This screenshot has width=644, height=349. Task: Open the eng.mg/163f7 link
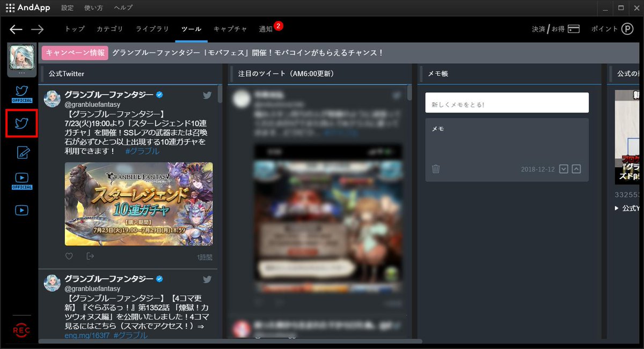(87, 335)
